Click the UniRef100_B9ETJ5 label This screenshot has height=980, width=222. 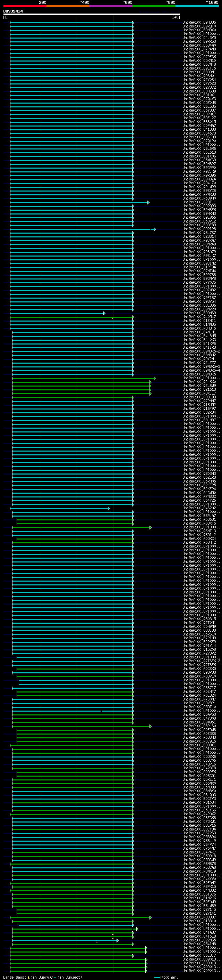click(199, 68)
